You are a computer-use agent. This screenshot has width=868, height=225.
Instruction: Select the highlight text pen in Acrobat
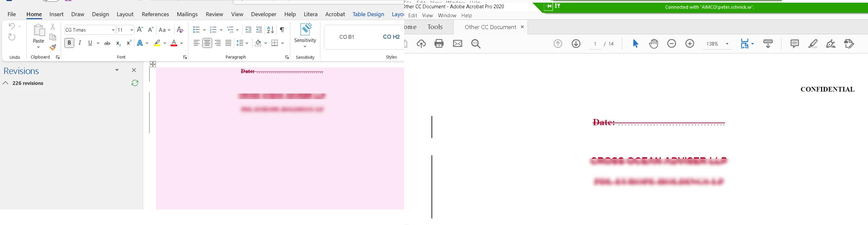click(x=813, y=44)
